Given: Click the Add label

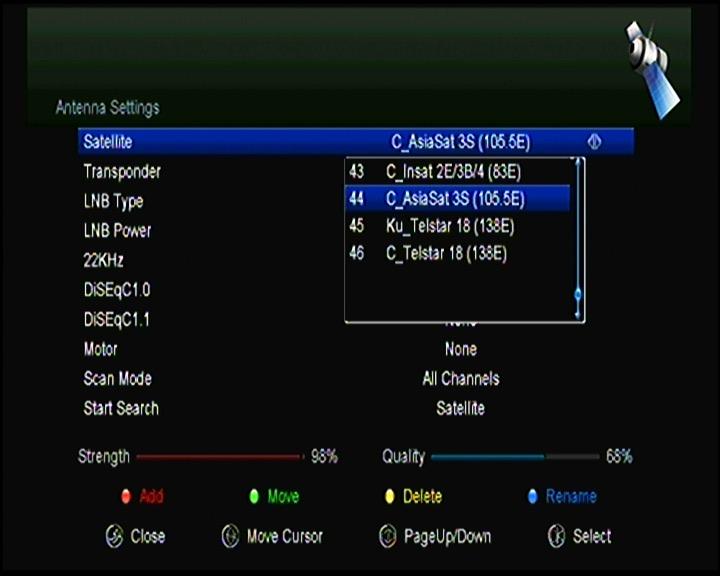Looking at the screenshot, I should [x=152, y=497].
